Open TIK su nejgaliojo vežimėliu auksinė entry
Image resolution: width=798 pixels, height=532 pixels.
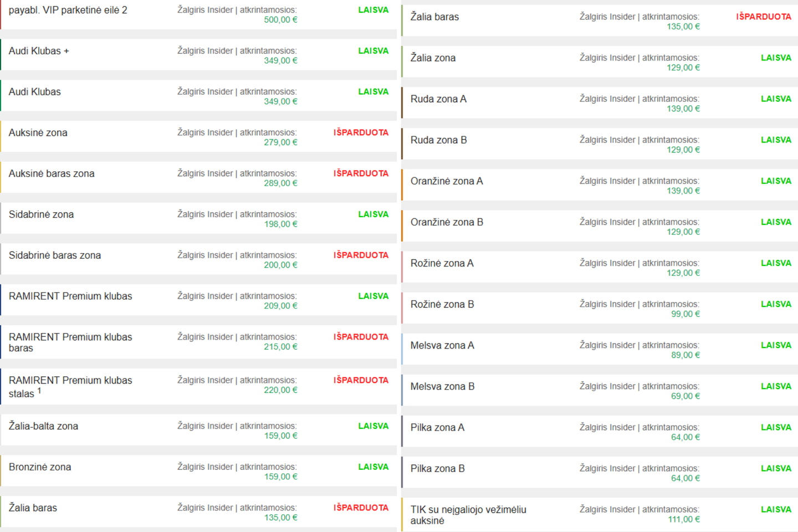(x=468, y=515)
